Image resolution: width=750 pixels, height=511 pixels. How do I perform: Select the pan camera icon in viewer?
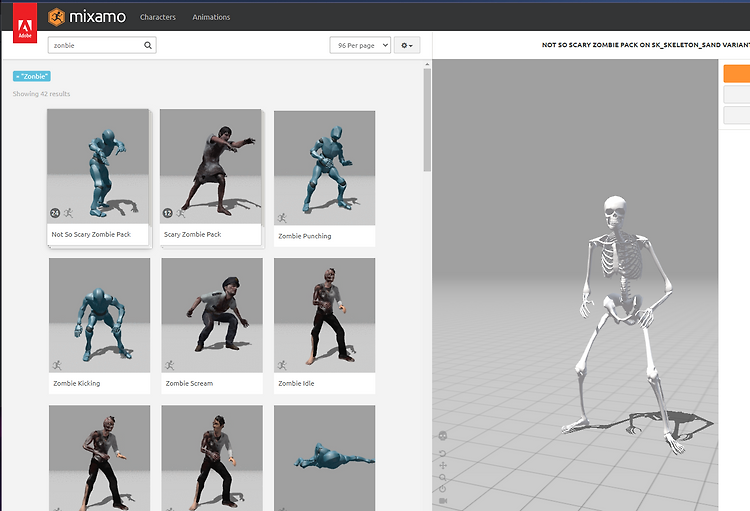tap(442, 465)
